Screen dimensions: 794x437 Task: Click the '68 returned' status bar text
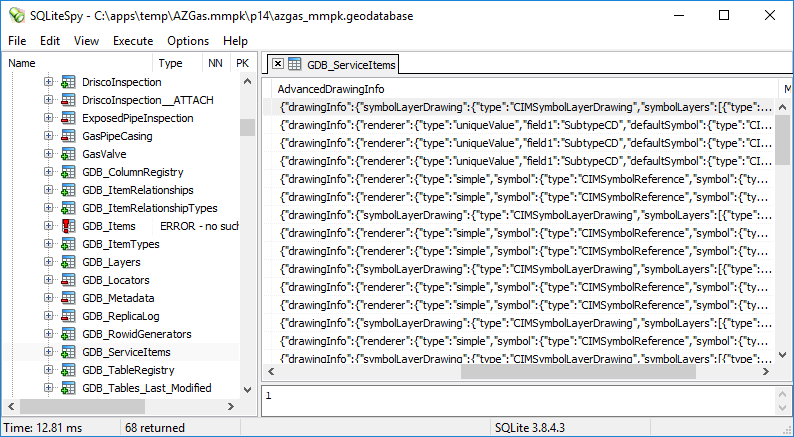(x=155, y=428)
